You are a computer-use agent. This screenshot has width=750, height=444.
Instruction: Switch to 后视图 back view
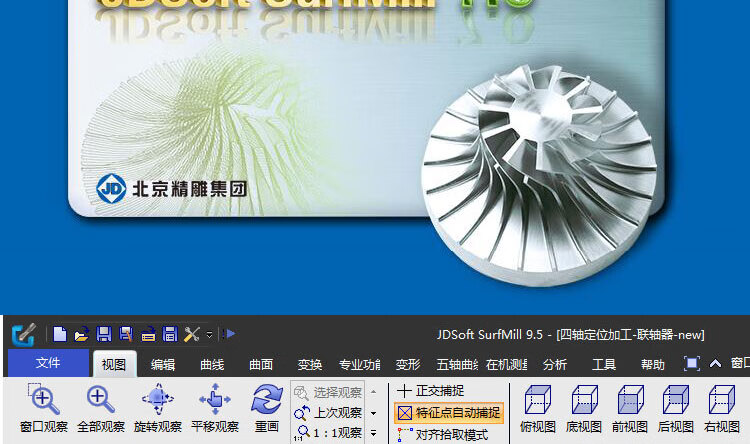[x=675, y=408]
